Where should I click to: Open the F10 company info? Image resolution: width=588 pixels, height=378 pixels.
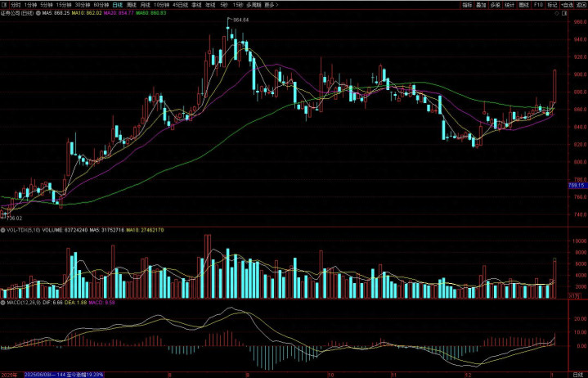pyautogui.click(x=537, y=5)
